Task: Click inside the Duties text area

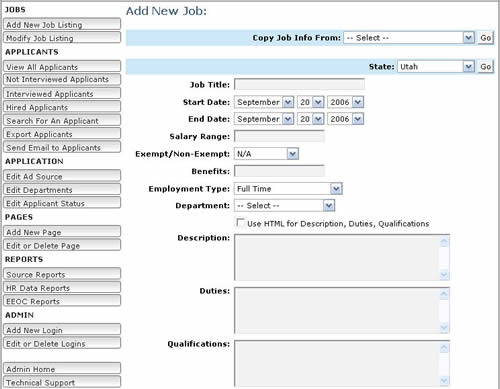Action: 337,310
